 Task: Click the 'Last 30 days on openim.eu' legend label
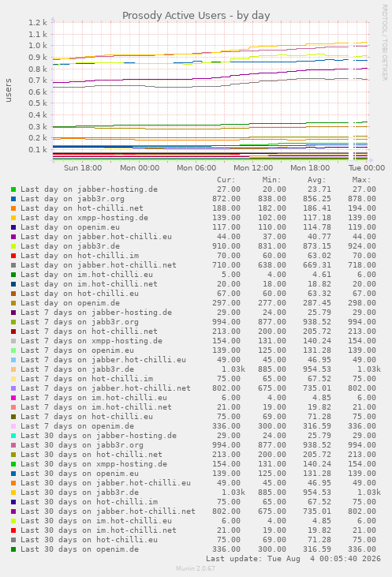pyautogui.click(x=80, y=474)
